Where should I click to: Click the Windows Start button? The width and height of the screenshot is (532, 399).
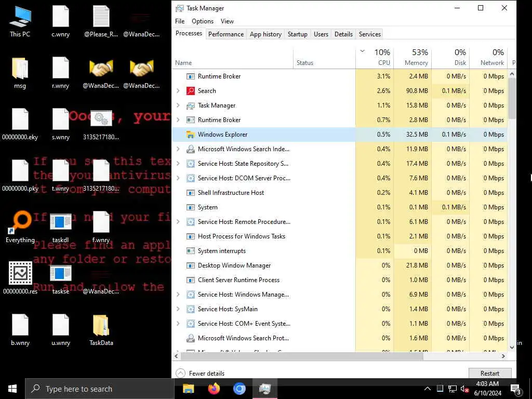[x=12, y=389]
